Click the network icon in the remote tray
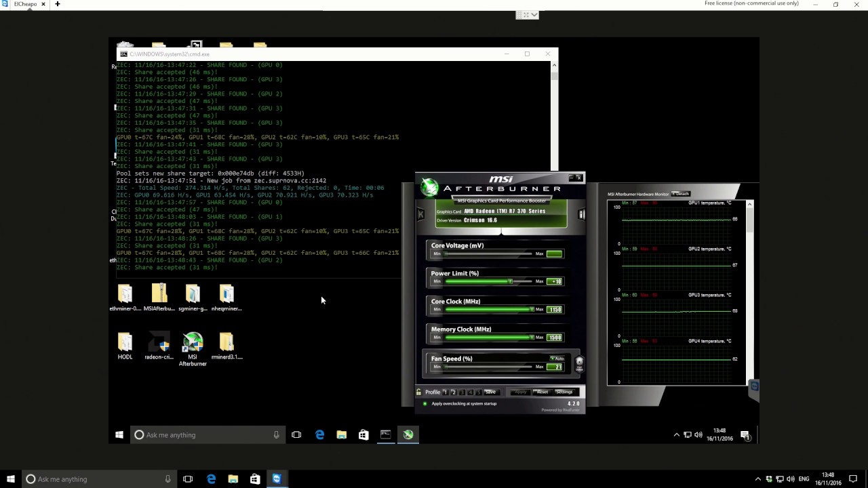 (688, 434)
